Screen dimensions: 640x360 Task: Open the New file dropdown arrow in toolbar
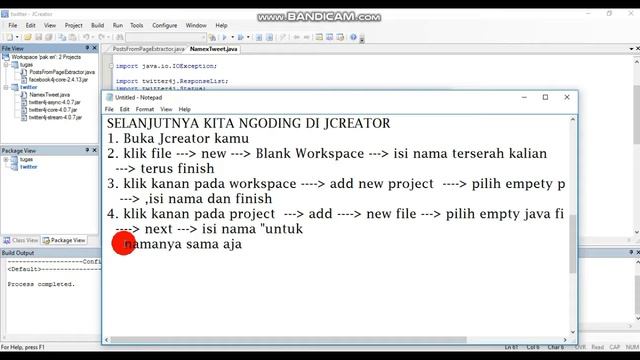[17, 37]
